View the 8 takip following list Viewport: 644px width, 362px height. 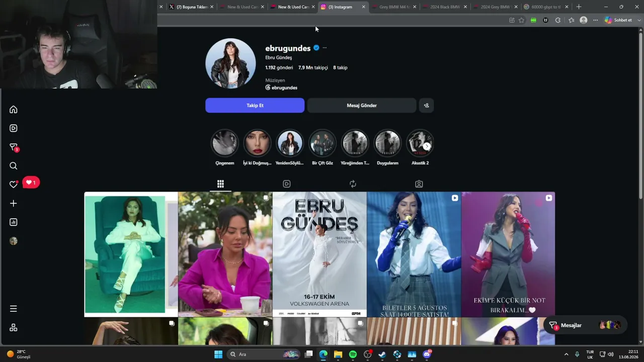coord(340,67)
